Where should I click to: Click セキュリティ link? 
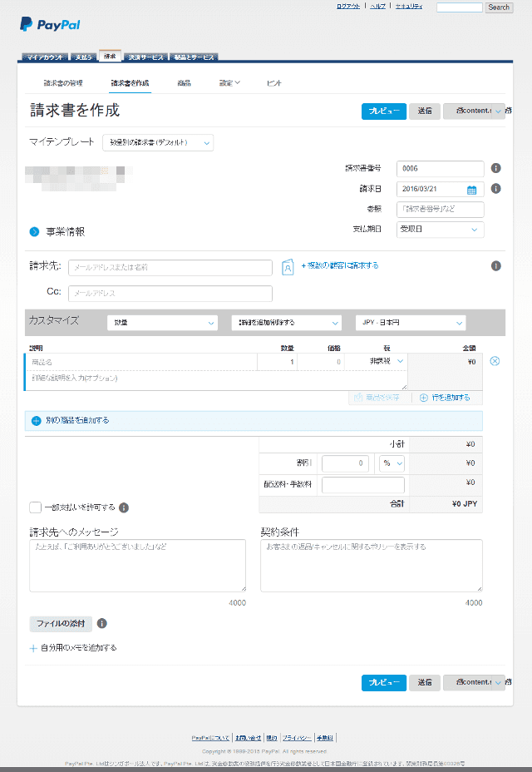409,7
